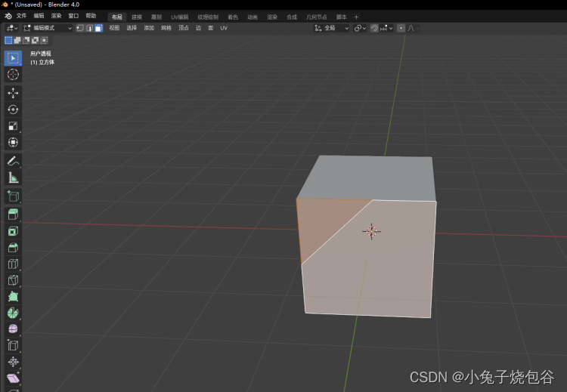Open the snapping options dropdown
The image size is (567, 392).
(x=386, y=28)
